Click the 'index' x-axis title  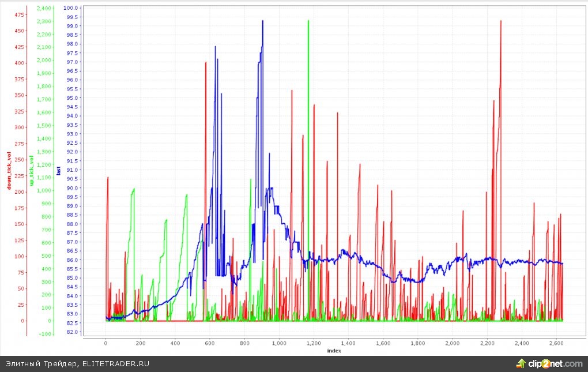[x=334, y=351]
